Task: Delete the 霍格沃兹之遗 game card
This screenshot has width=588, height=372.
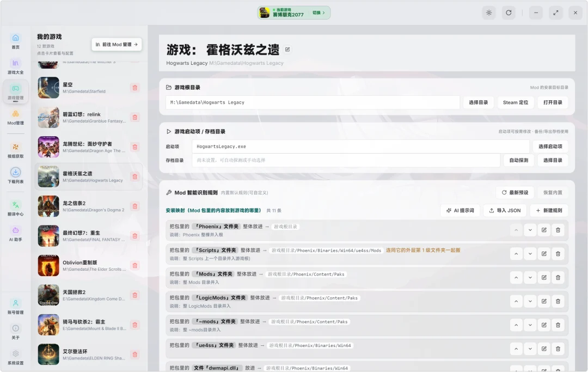Action: click(x=135, y=176)
